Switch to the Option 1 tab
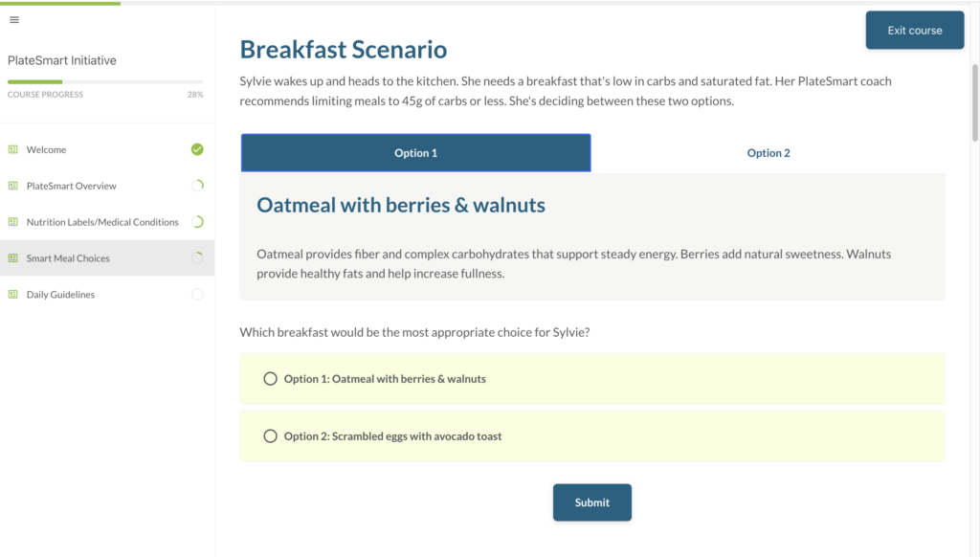 pyautogui.click(x=415, y=153)
